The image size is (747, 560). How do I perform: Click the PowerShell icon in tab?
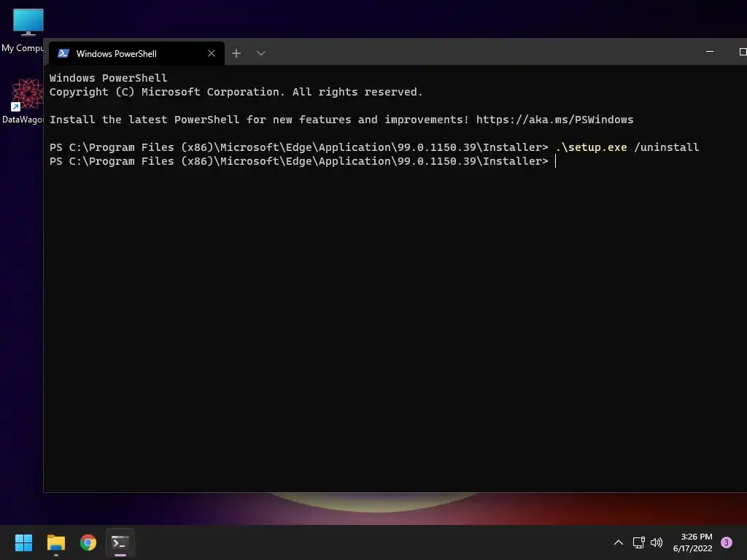pyautogui.click(x=63, y=53)
